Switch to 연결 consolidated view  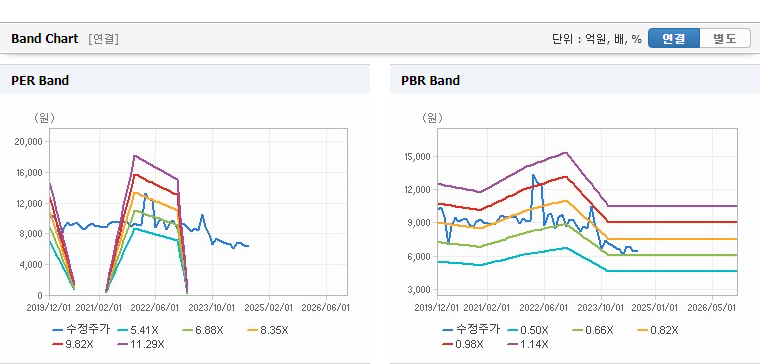coord(674,38)
